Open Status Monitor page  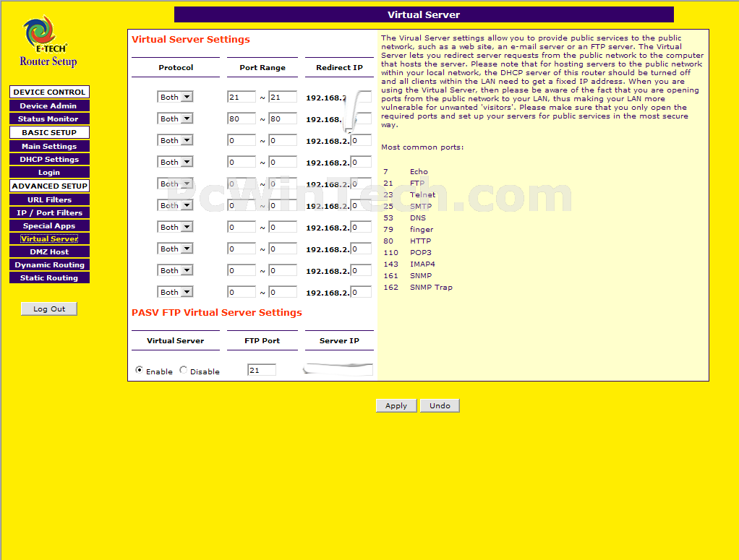point(49,119)
